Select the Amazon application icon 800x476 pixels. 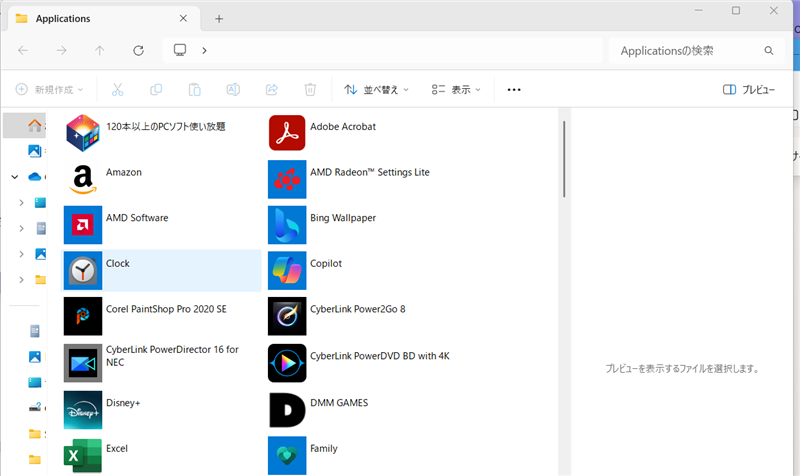tap(83, 179)
